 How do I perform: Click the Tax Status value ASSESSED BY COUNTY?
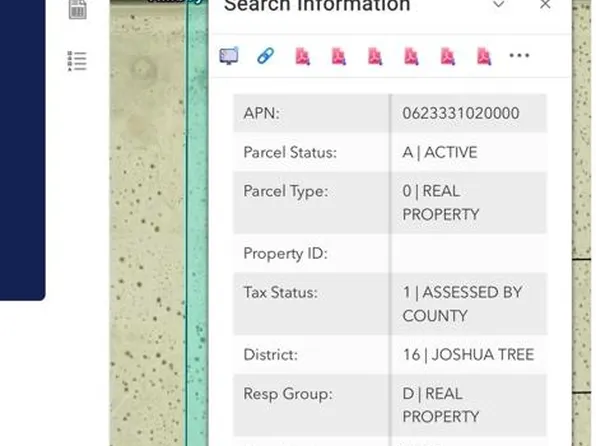point(462,304)
